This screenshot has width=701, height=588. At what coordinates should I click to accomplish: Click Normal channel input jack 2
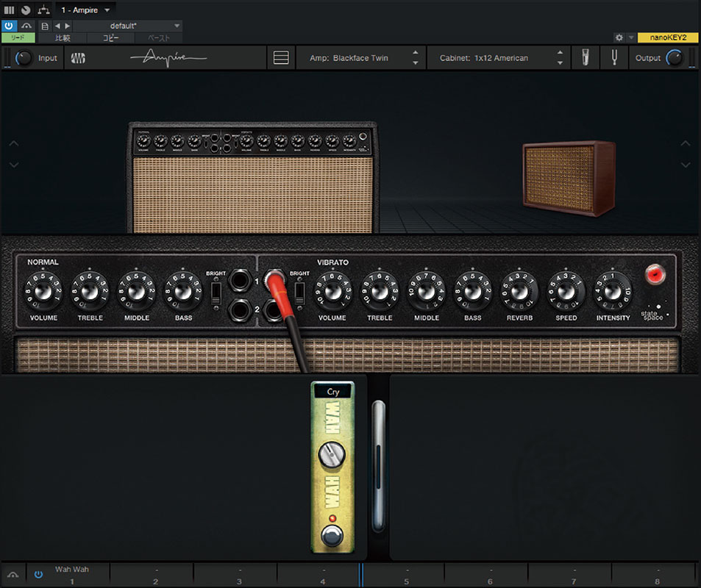tap(240, 310)
